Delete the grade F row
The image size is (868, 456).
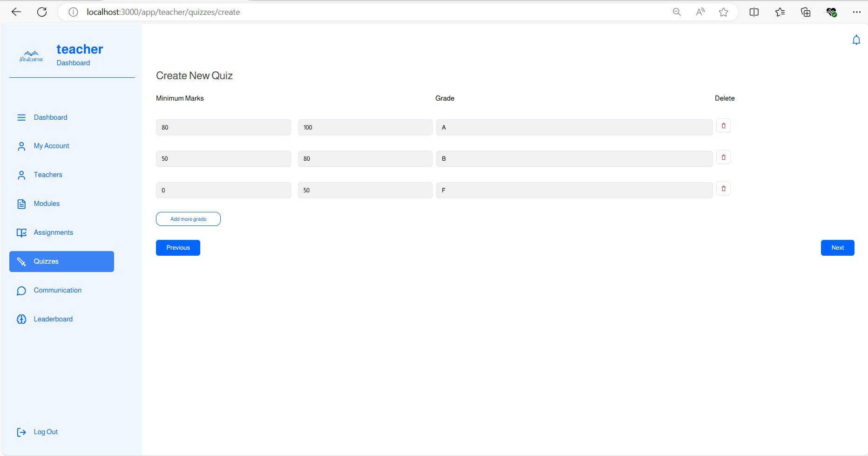(723, 189)
